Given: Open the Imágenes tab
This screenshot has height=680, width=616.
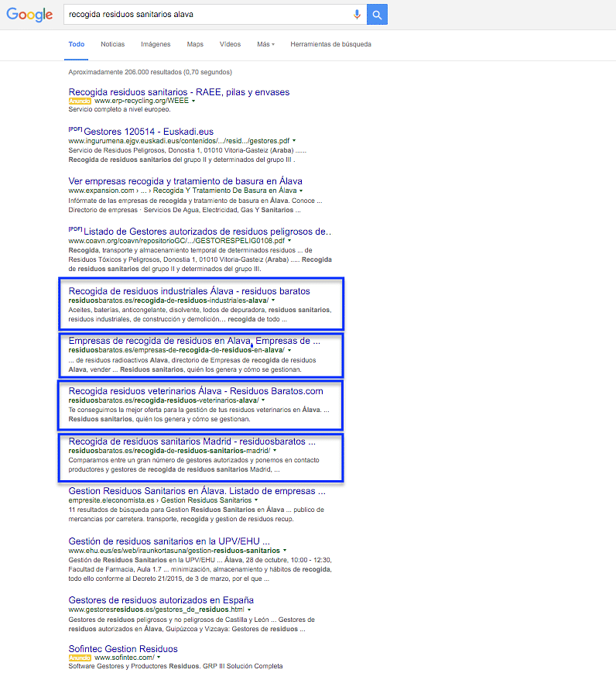Looking at the screenshot, I should 156,44.
